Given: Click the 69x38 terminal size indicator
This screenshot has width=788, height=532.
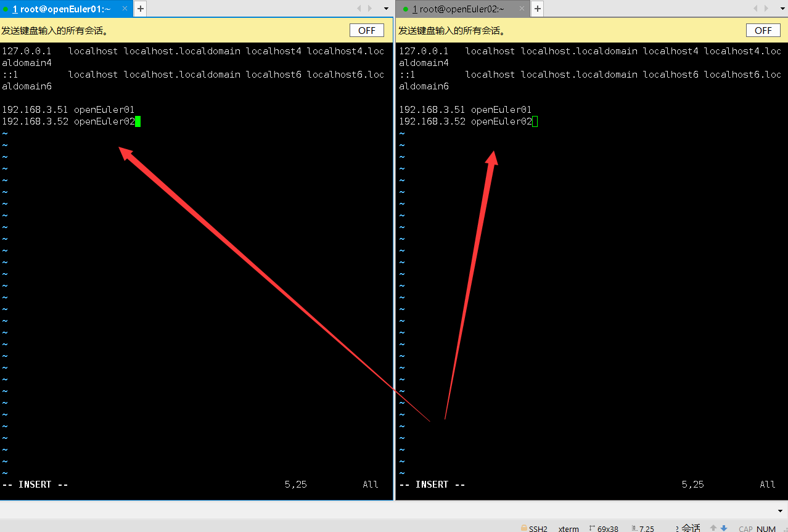Looking at the screenshot, I should coord(604,529).
